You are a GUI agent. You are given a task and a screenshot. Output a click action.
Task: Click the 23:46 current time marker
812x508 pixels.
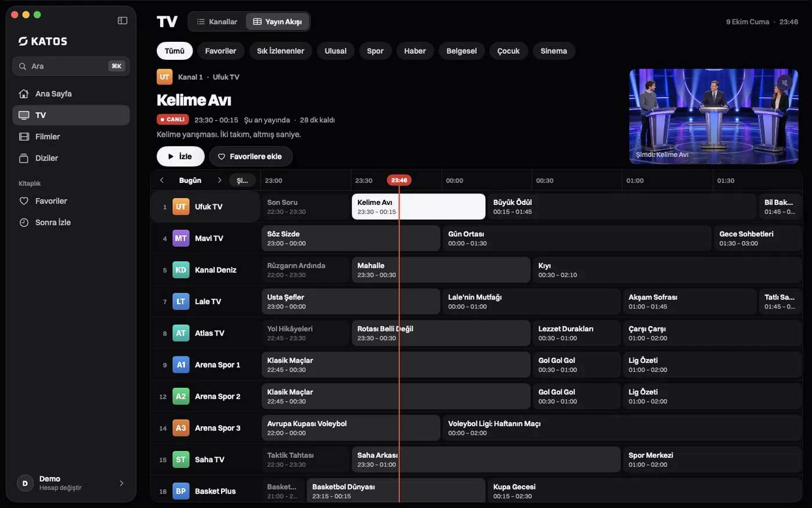coord(399,181)
